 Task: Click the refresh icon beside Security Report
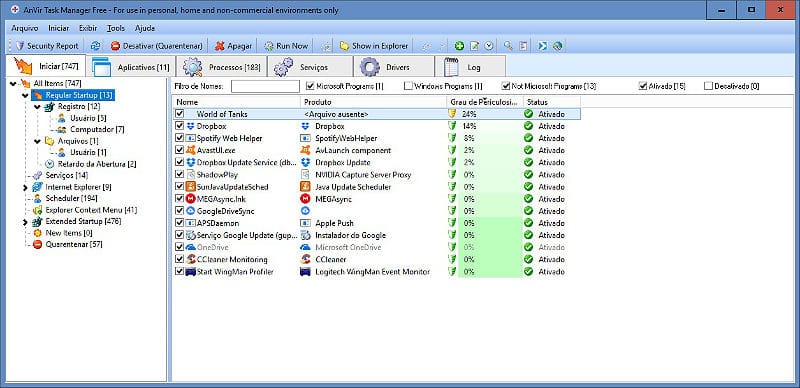coord(95,46)
